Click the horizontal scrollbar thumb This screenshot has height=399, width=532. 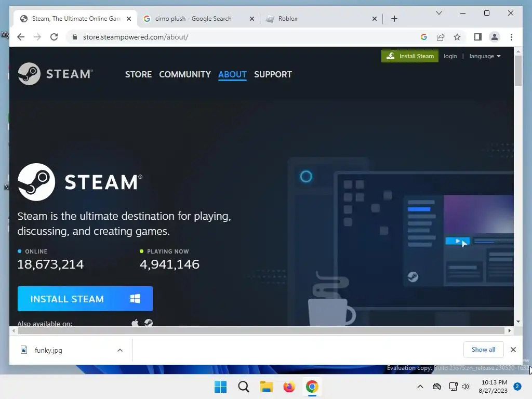261,330
